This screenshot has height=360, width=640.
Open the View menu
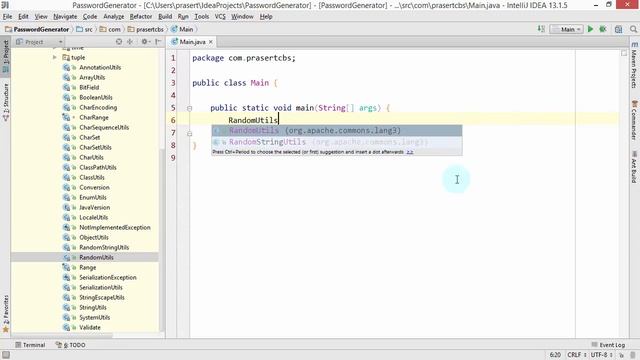point(41,16)
